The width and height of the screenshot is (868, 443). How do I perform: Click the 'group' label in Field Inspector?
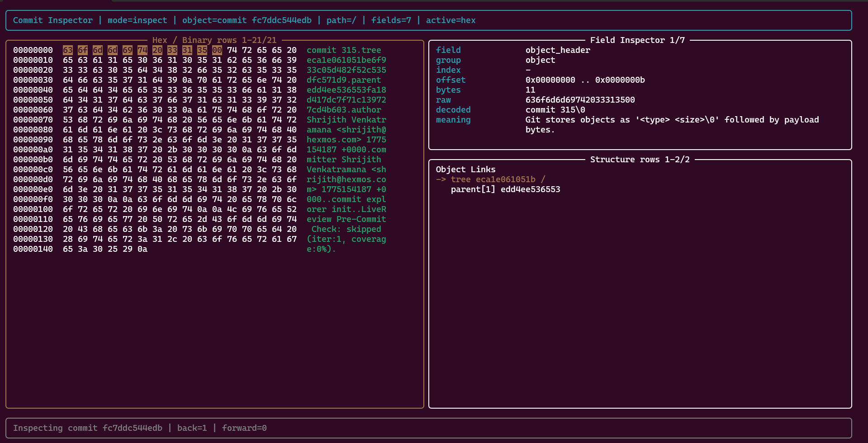(x=448, y=60)
